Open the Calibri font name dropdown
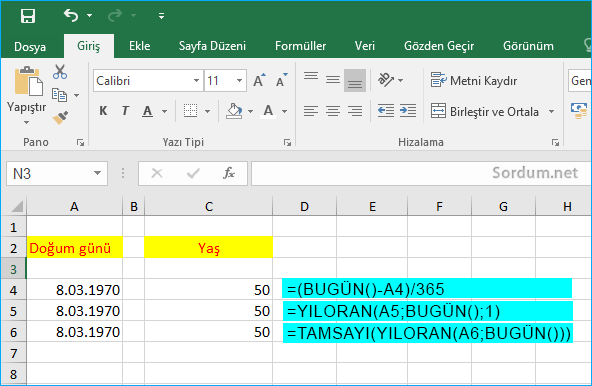This screenshot has width=592, height=386. [x=196, y=80]
